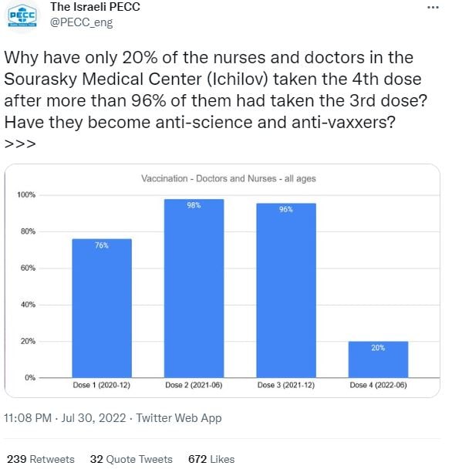The width and height of the screenshot is (452, 476).
Task: Open the vaccination chart image
Action: [222, 281]
